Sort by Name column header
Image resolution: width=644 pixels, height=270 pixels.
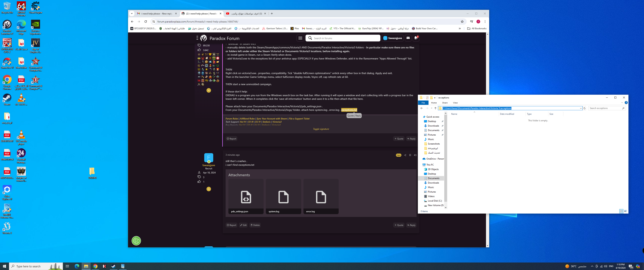(474, 114)
